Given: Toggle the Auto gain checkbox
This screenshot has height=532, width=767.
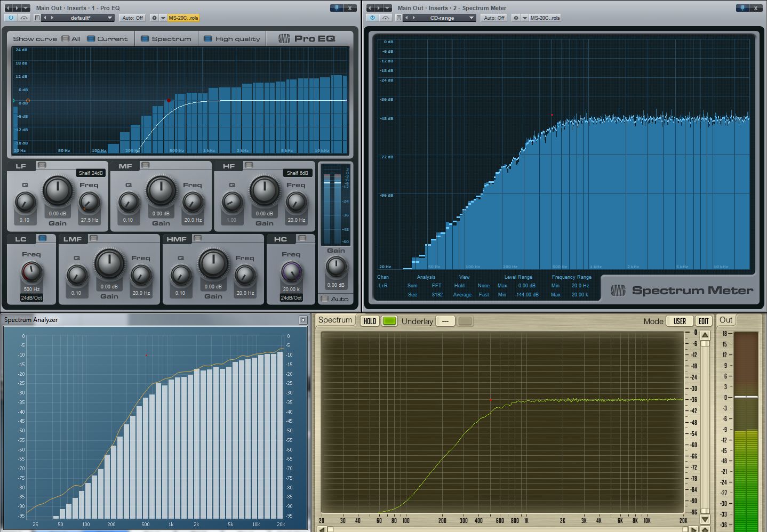Looking at the screenshot, I should pyautogui.click(x=325, y=299).
